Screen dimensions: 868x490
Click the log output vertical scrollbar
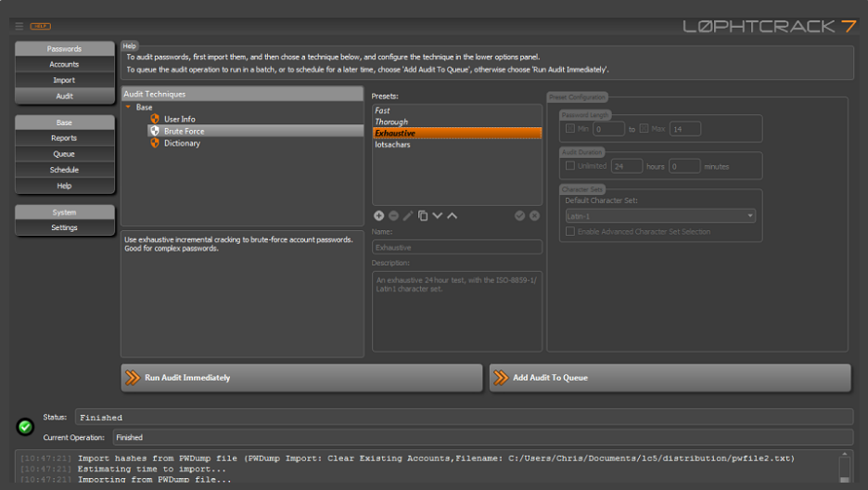point(844,467)
